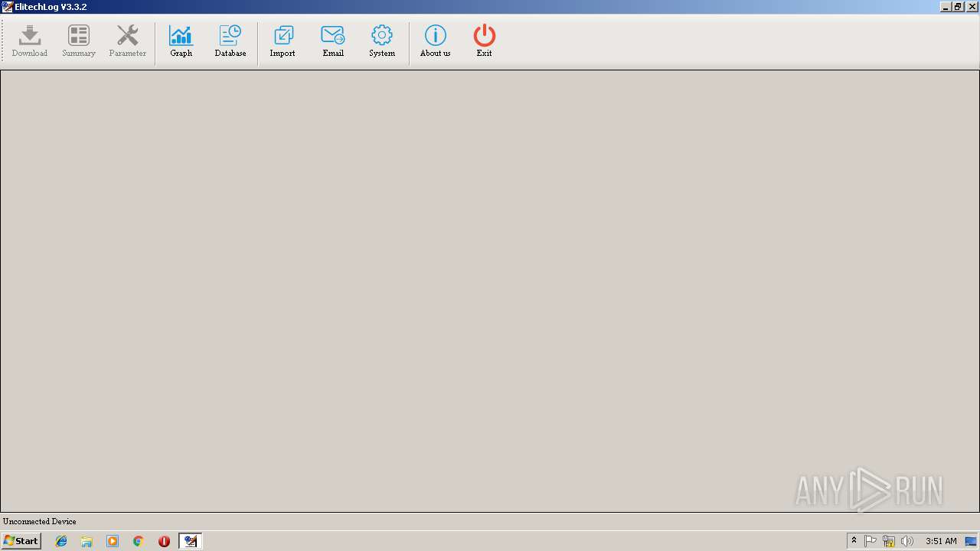Minimize the ElitechLog window
980x551 pixels.
coord(946,7)
